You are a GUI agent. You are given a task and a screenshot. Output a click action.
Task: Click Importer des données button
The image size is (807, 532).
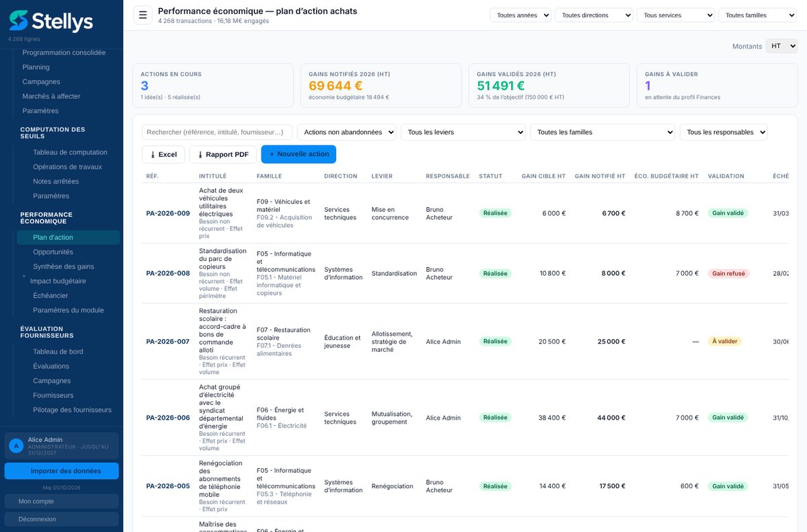pyautogui.click(x=61, y=471)
